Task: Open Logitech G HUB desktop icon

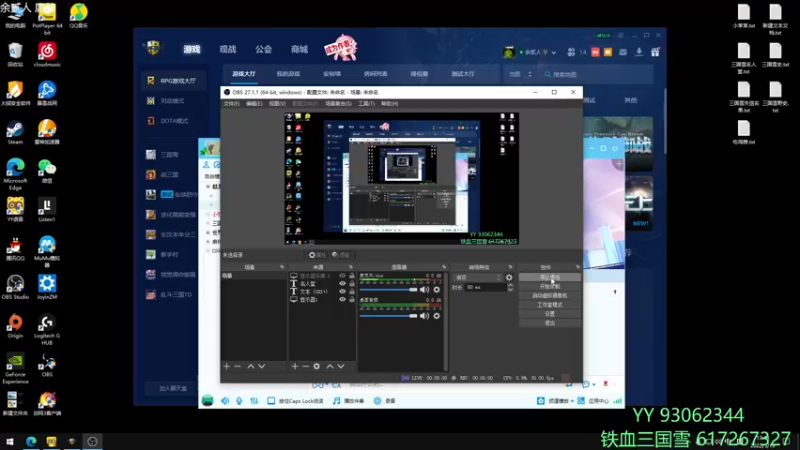Action: point(47,330)
